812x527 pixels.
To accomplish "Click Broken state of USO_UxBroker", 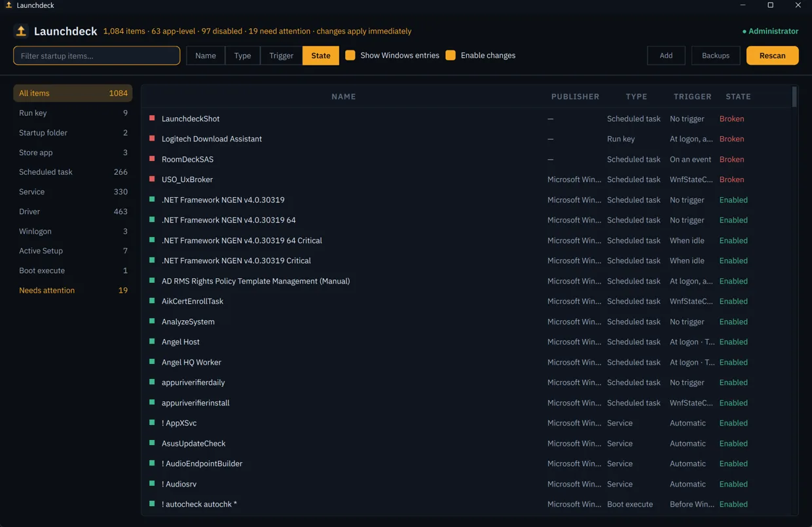I will point(731,179).
